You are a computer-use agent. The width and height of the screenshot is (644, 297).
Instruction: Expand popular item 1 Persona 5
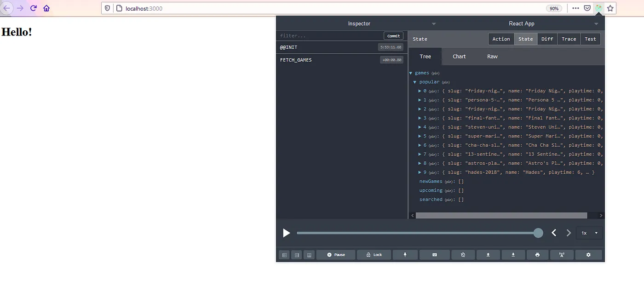click(420, 100)
